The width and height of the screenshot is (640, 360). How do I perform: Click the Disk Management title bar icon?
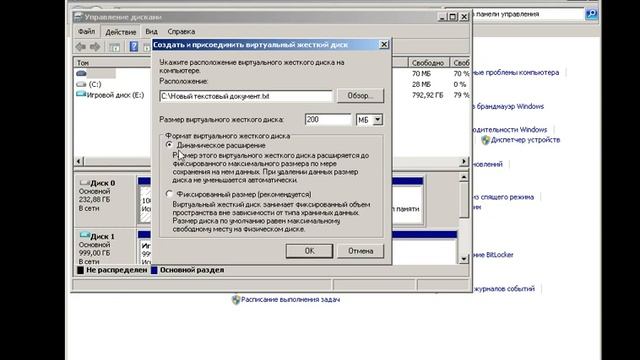pyautogui.click(x=78, y=17)
